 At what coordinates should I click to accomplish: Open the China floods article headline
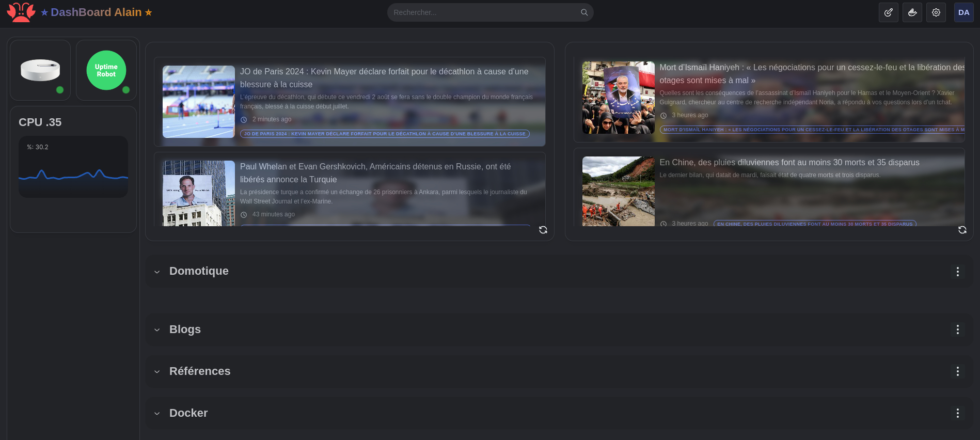click(x=789, y=163)
